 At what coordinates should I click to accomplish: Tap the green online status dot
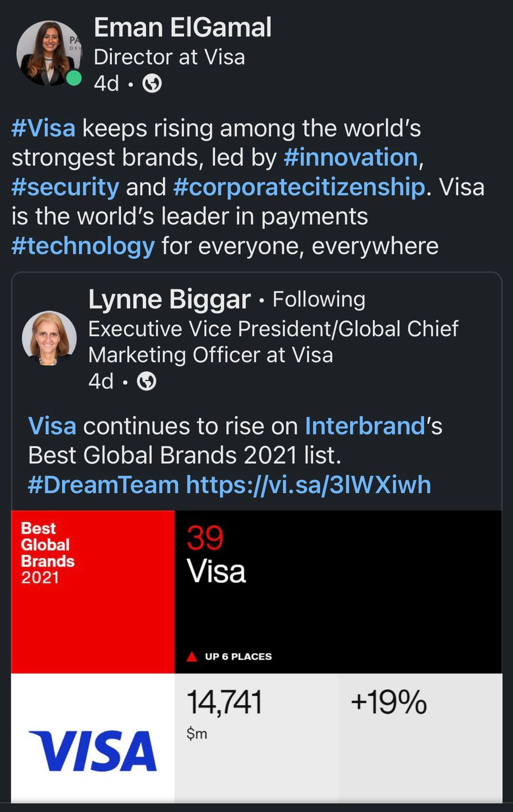coord(74,78)
